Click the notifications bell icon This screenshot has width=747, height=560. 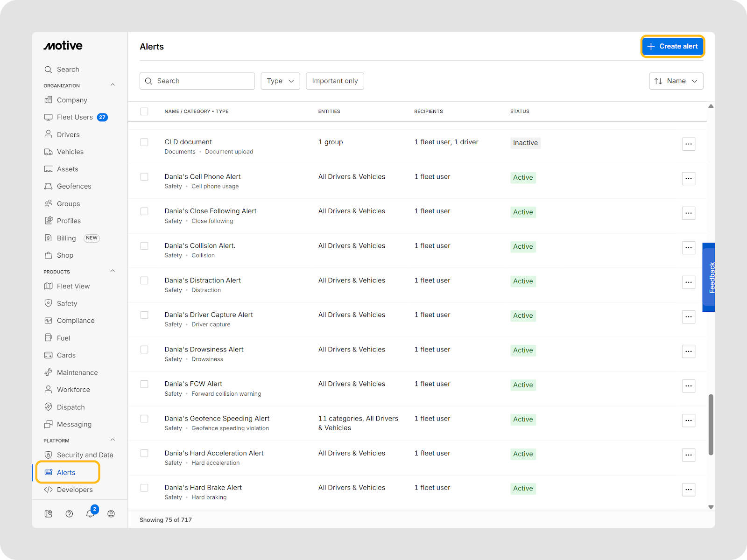[x=90, y=514]
